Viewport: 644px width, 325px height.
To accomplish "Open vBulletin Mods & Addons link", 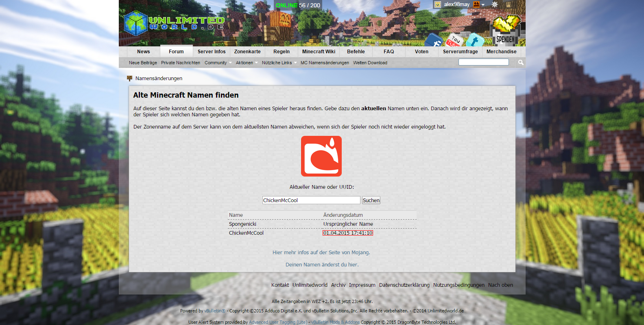I will 336,322.
